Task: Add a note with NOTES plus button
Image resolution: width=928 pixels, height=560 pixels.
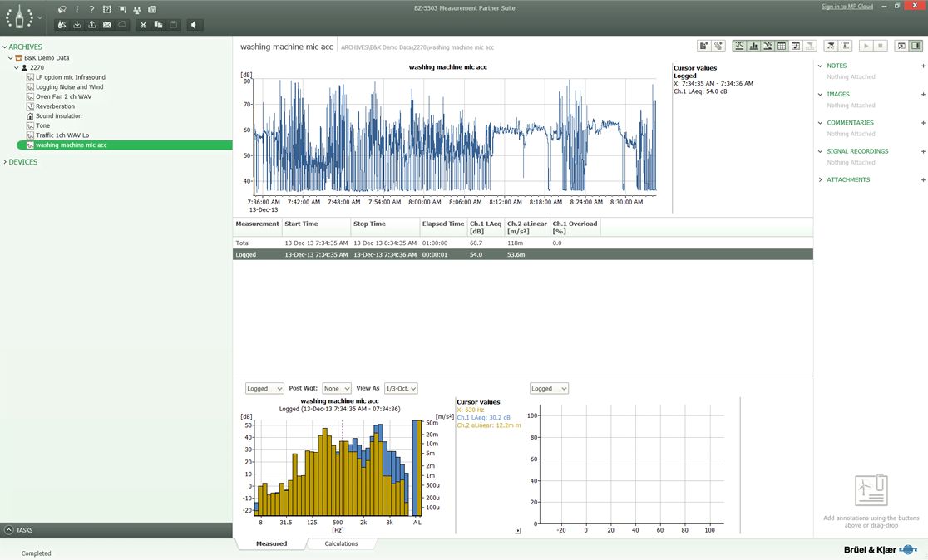Action: (923, 66)
